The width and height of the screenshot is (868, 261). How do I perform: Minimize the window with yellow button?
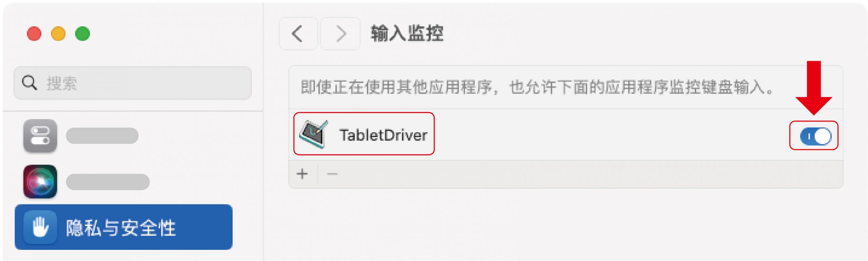tap(58, 34)
